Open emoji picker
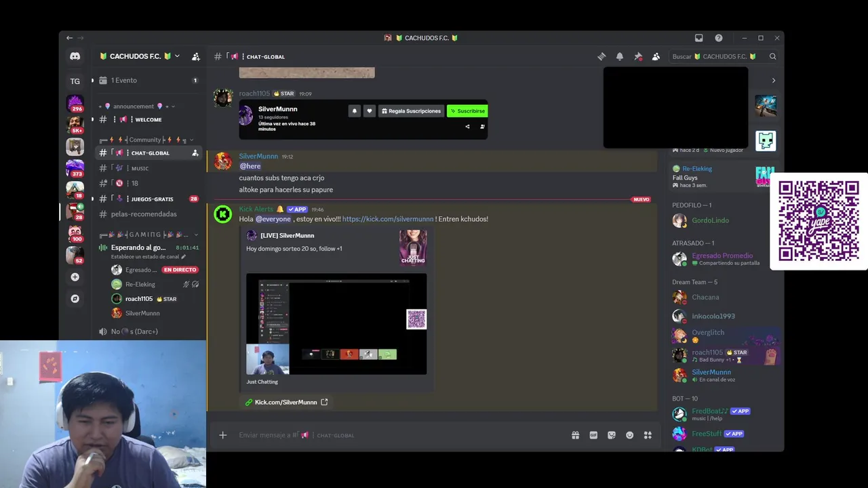This screenshot has height=488, width=868. [629, 435]
